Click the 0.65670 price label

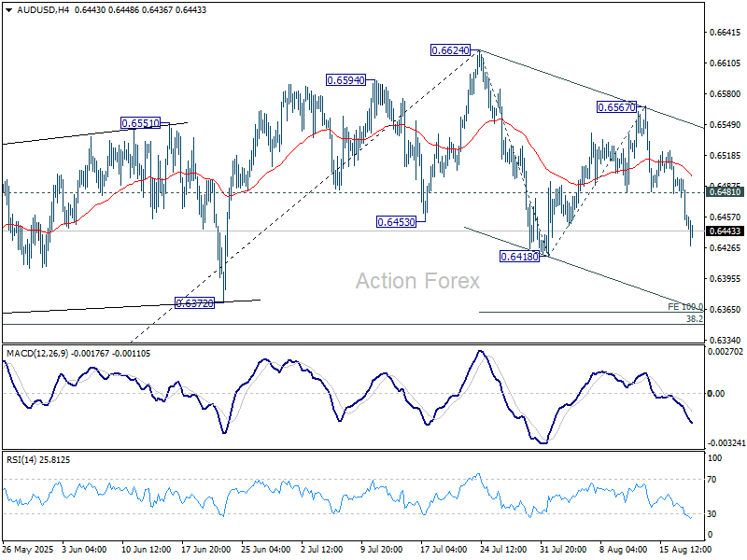pyautogui.click(x=616, y=107)
